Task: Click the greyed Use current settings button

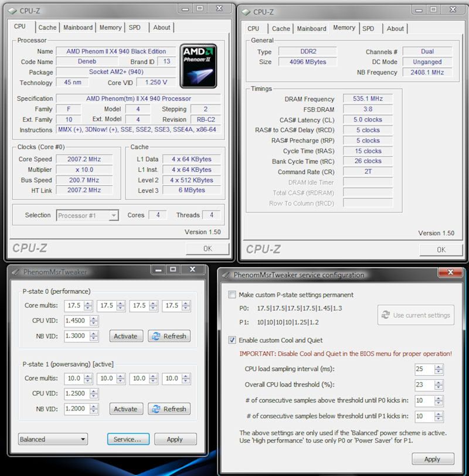Action: (416, 315)
